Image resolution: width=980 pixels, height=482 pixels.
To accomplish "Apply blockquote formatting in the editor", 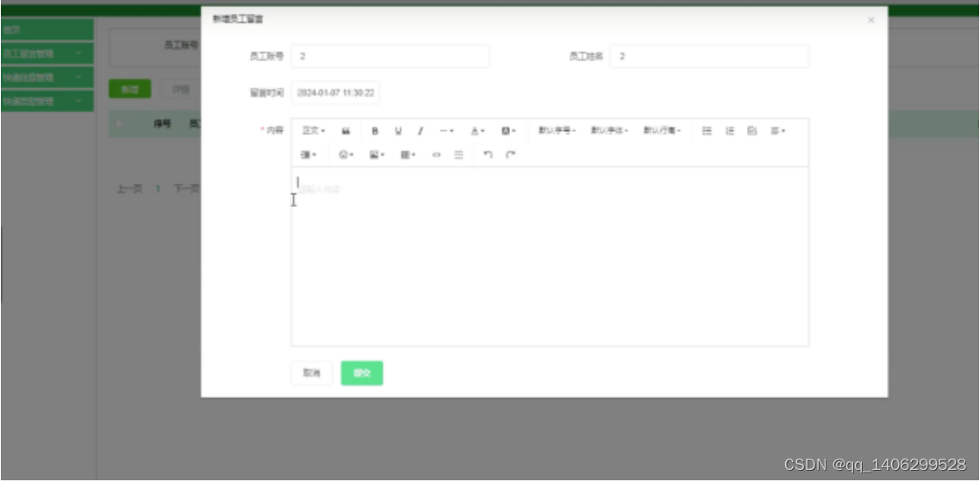I will 346,131.
